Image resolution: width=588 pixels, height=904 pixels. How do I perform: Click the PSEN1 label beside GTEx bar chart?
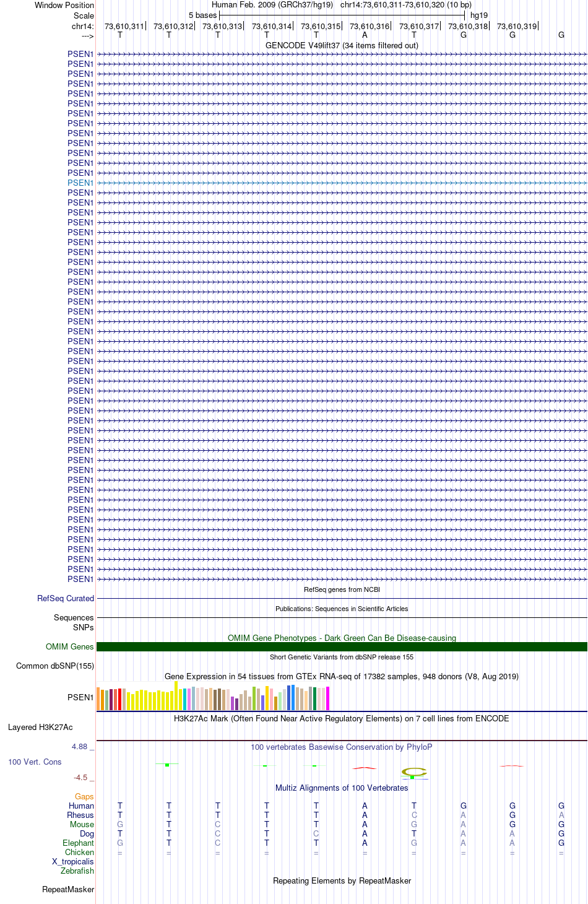(x=80, y=697)
